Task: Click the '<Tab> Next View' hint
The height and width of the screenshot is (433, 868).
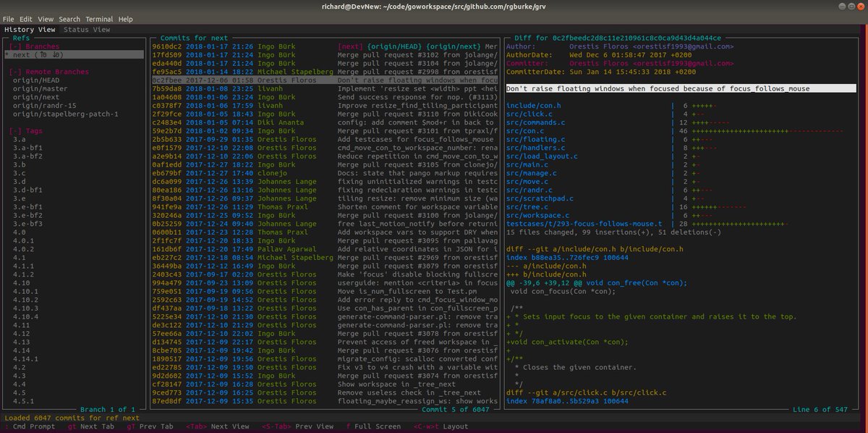Action: [x=216, y=426]
